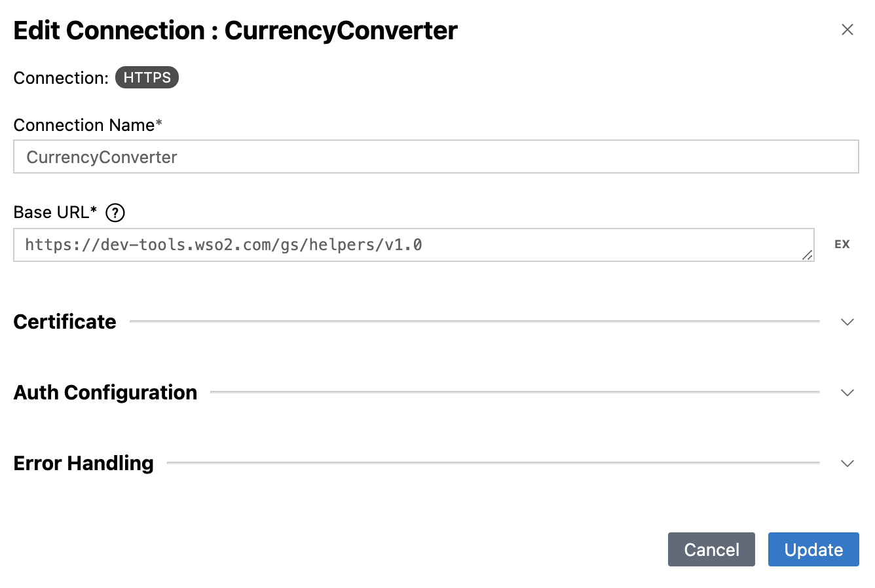Toggle the EX expression icon beside Base URL
The width and height of the screenshot is (875, 588).
[x=842, y=244]
